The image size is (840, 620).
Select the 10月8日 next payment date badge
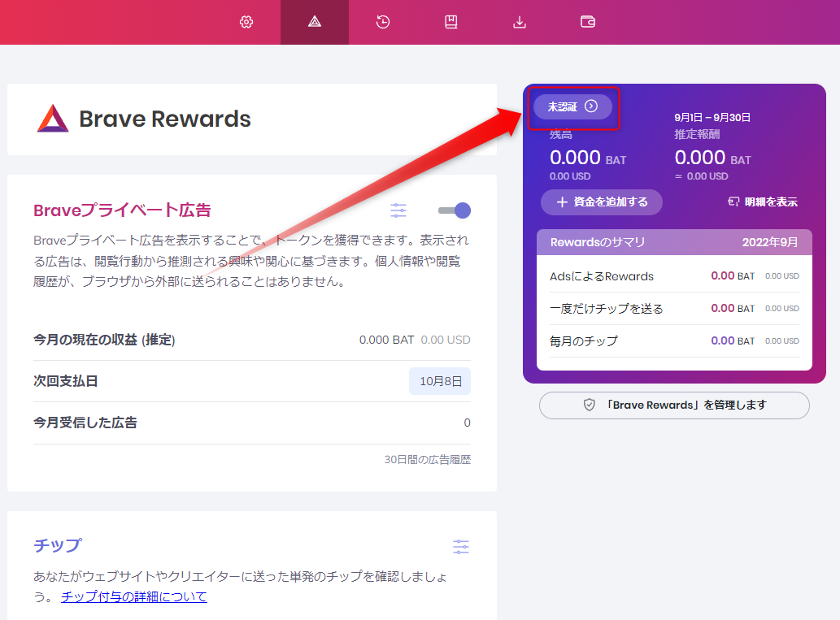click(x=439, y=381)
